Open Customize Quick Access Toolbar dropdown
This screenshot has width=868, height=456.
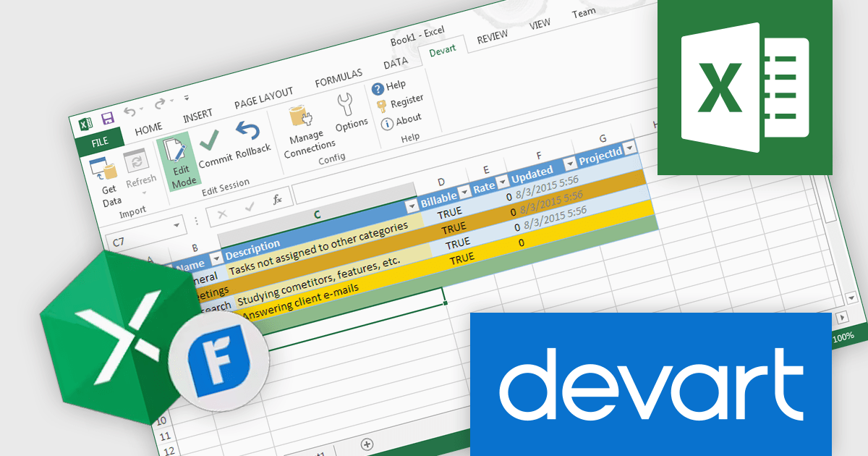tap(186, 97)
